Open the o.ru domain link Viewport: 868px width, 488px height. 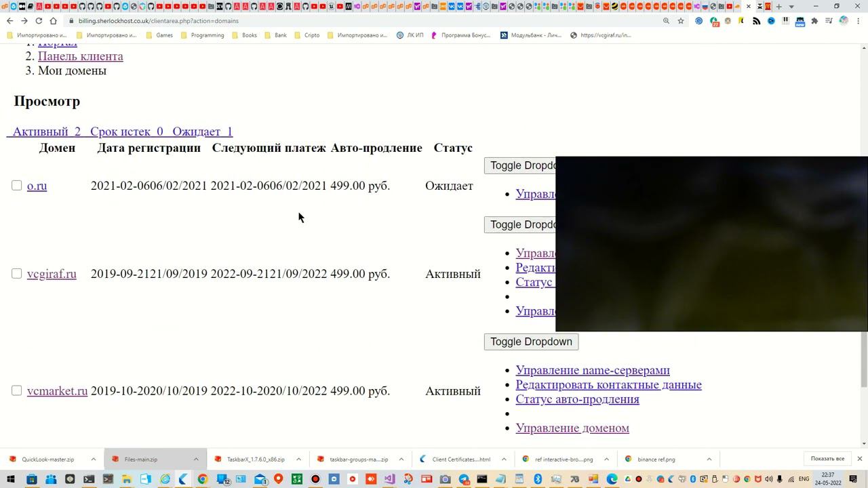tap(37, 186)
